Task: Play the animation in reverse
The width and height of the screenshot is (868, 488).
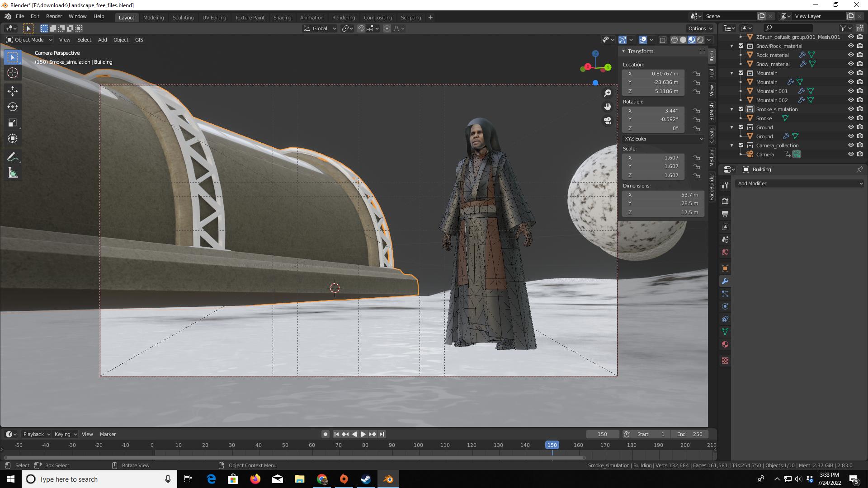Action: pos(354,434)
